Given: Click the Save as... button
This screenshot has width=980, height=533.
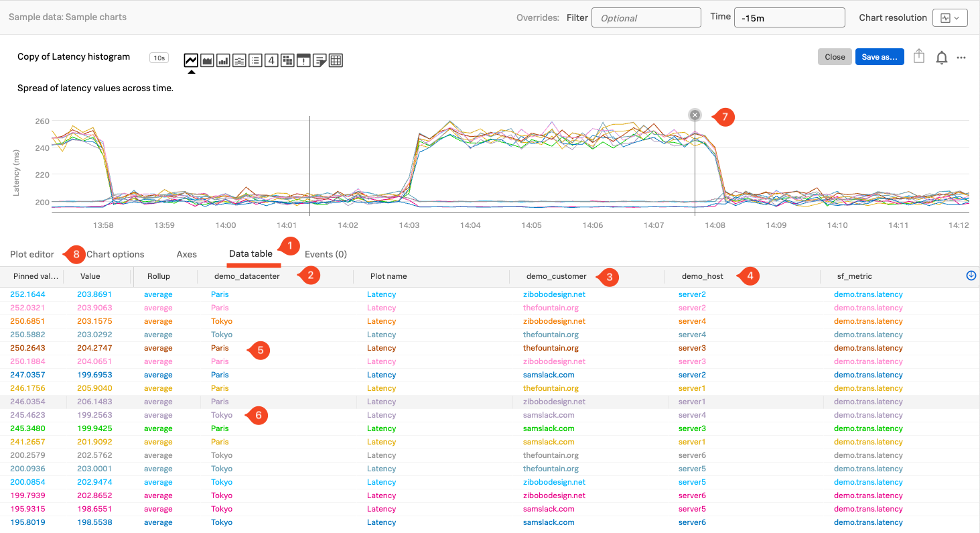Looking at the screenshot, I should click(x=879, y=57).
